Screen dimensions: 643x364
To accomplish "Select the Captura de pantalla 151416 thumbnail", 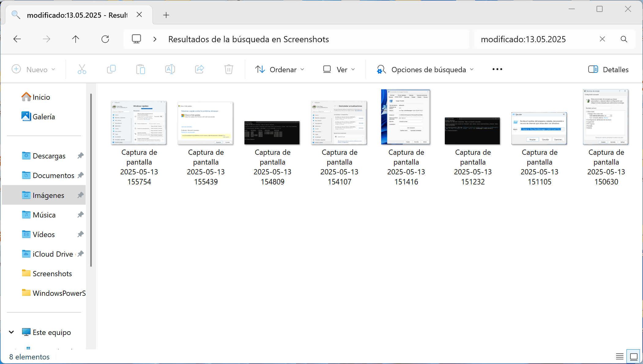I will [406, 117].
